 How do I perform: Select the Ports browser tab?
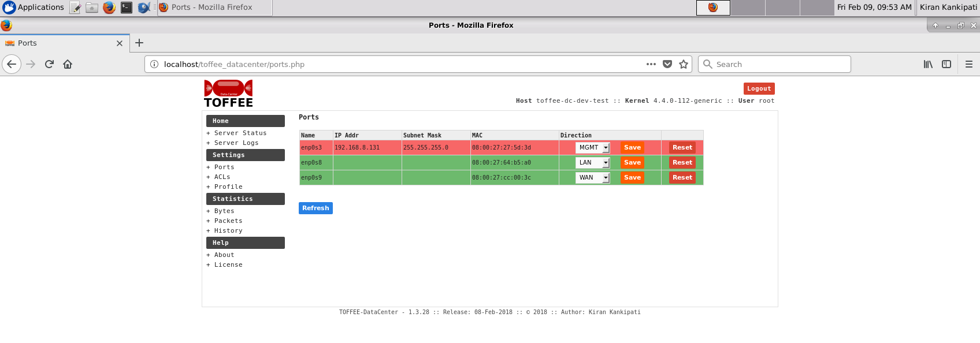[64, 43]
